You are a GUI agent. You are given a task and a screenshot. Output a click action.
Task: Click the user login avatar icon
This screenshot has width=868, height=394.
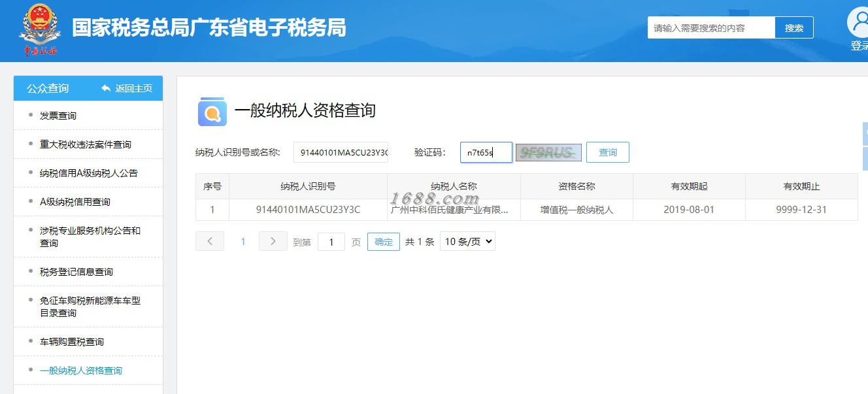859,22
